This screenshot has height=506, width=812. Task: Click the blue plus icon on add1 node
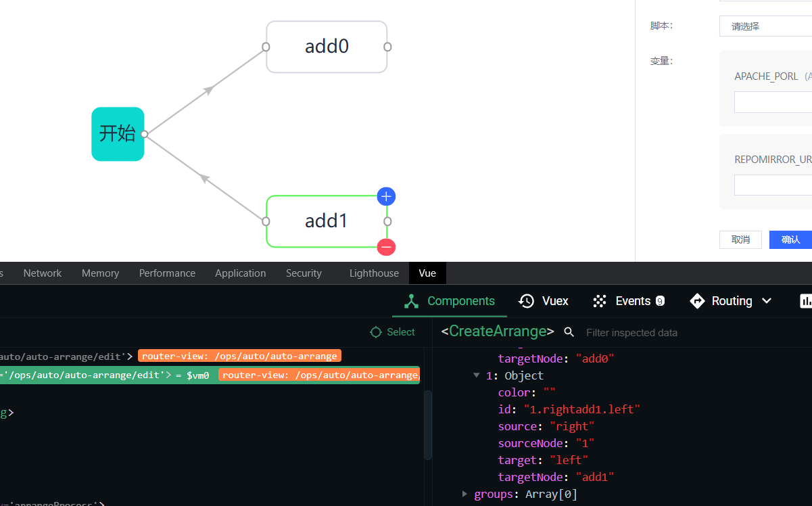click(x=386, y=197)
